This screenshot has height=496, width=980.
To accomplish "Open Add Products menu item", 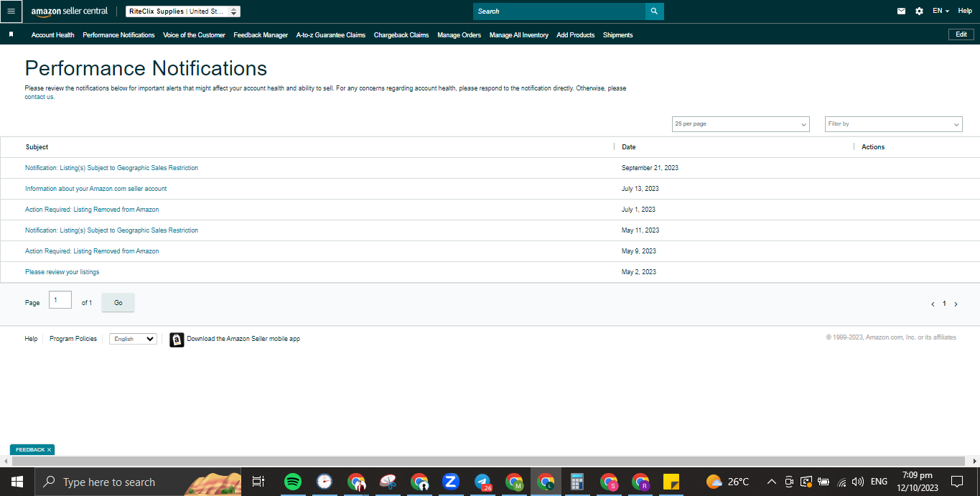I will coord(576,35).
